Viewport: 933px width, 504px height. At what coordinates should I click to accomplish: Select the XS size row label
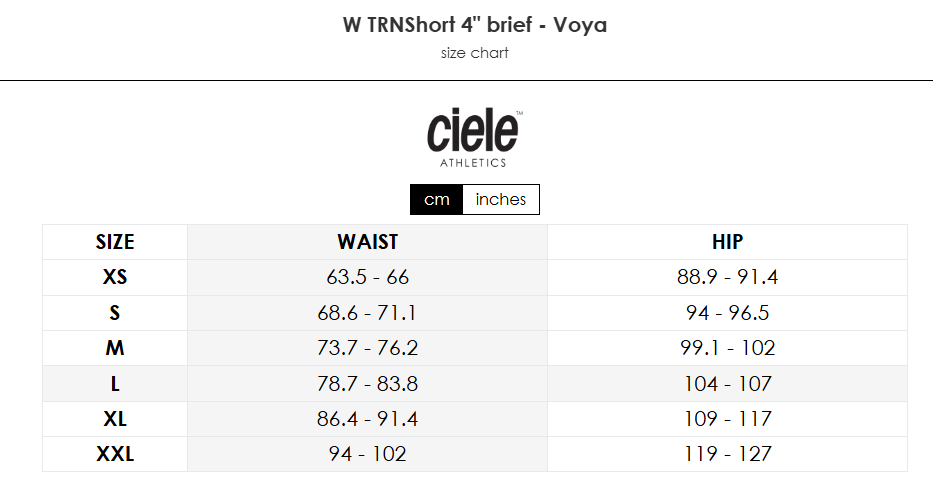(115, 277)
